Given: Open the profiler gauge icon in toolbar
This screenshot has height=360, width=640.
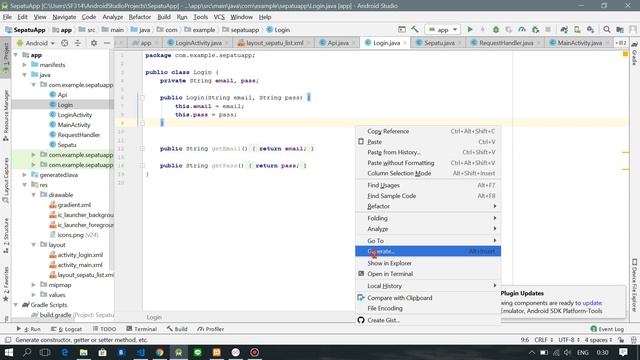Looking at the screenshot, I should pos(522,29).
